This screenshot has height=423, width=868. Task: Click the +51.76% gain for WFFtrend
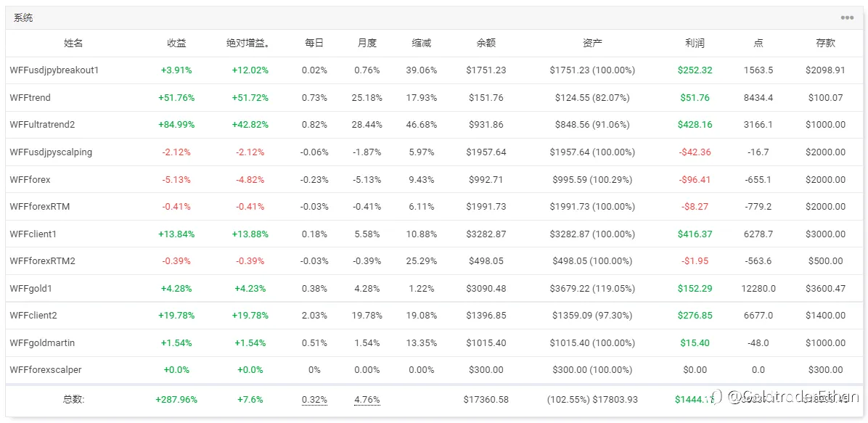click(x=176, y=97)
